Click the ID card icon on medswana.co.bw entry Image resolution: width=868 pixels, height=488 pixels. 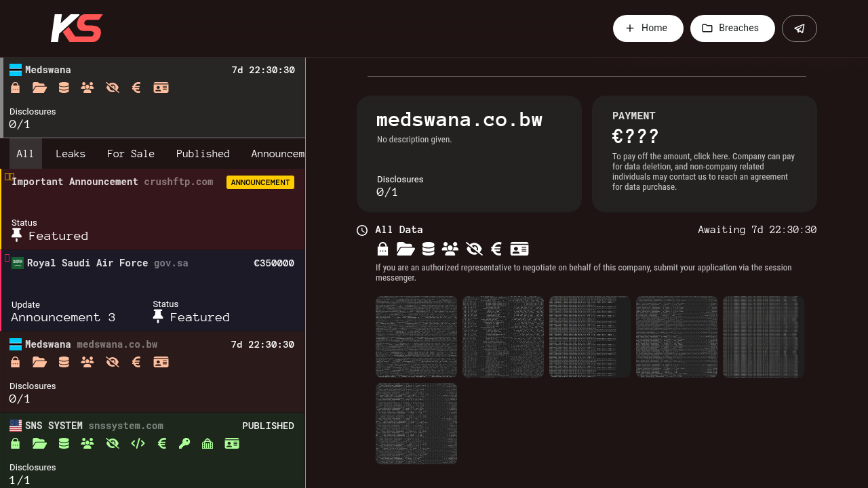(161, 362)
